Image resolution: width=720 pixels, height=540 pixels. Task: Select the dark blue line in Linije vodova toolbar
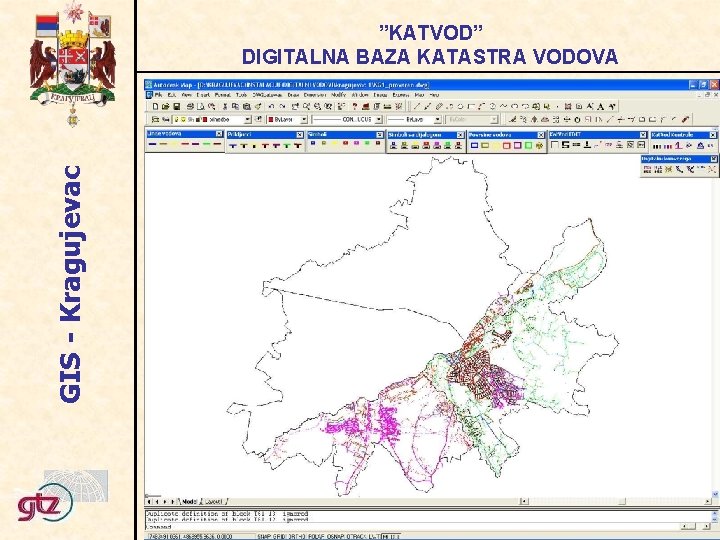[x=152, y=144]
